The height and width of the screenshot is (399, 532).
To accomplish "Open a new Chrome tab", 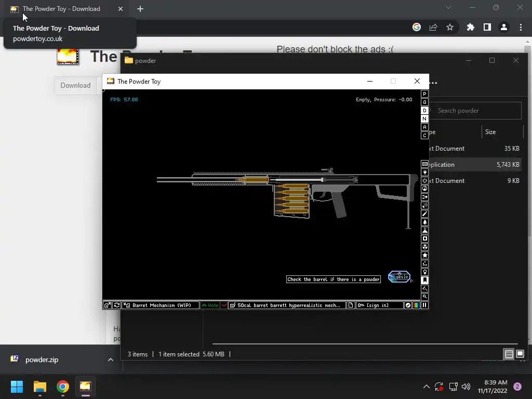I will click(x=140, y=9).
